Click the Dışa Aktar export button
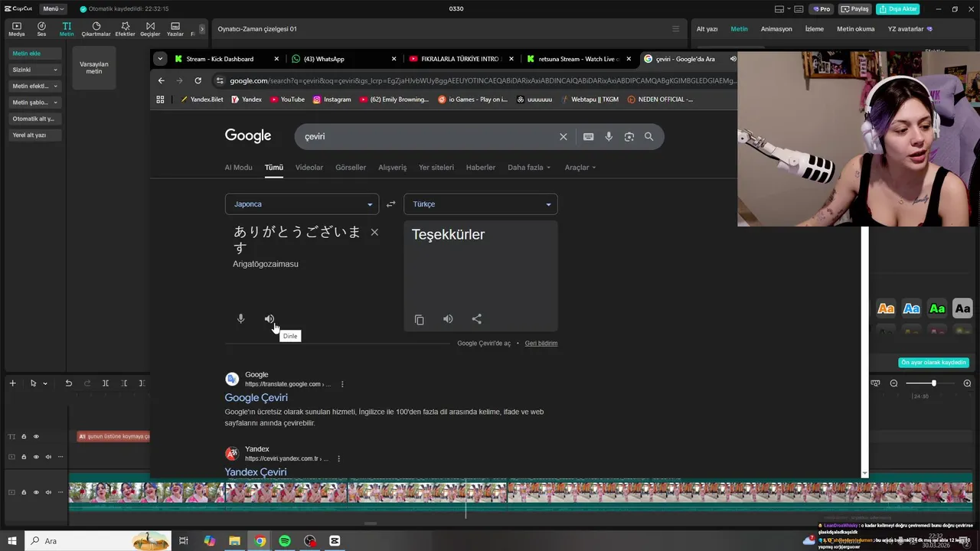 pyautogui.click(x=897, y=9)
